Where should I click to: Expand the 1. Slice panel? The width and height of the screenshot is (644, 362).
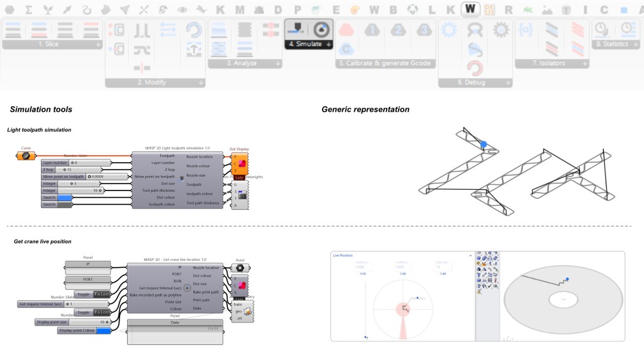point(98,45)
